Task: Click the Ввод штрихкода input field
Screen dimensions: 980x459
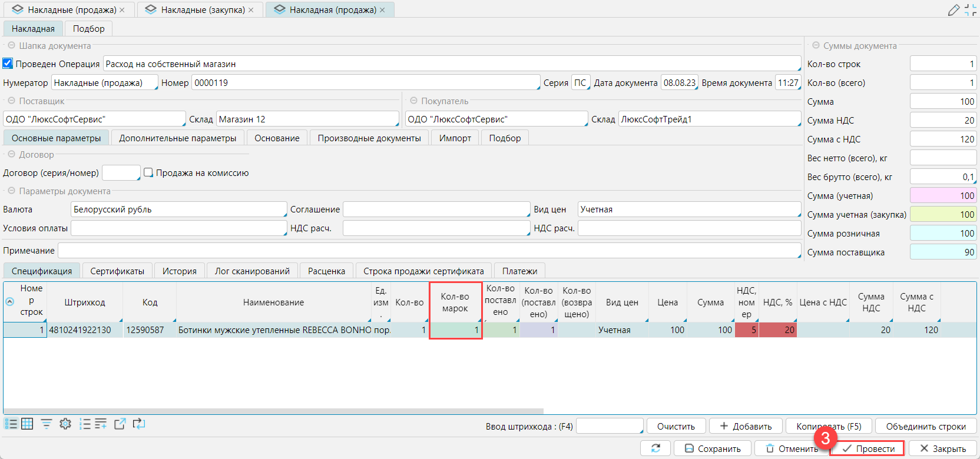Action: 609,426
